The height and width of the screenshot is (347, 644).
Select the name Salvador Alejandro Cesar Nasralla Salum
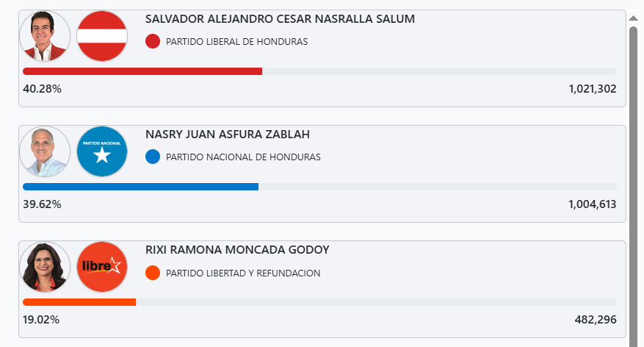point(280,19)
